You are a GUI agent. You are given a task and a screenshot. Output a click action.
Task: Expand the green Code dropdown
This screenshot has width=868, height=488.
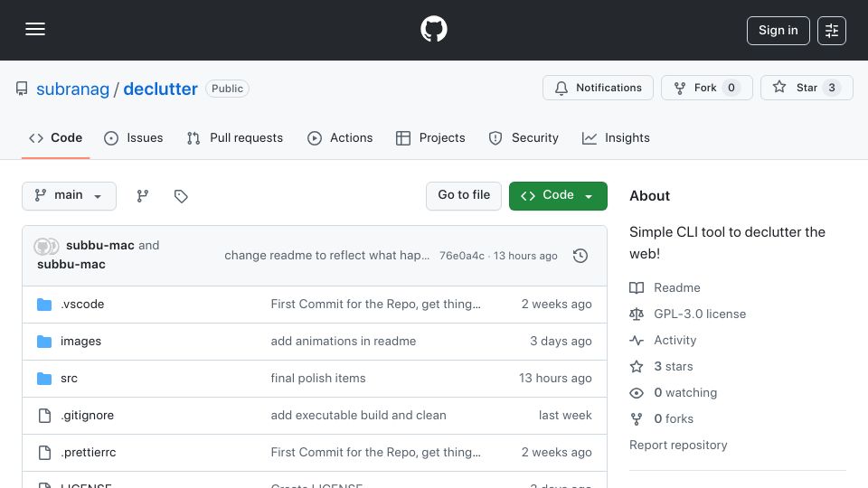coord(558,196)
